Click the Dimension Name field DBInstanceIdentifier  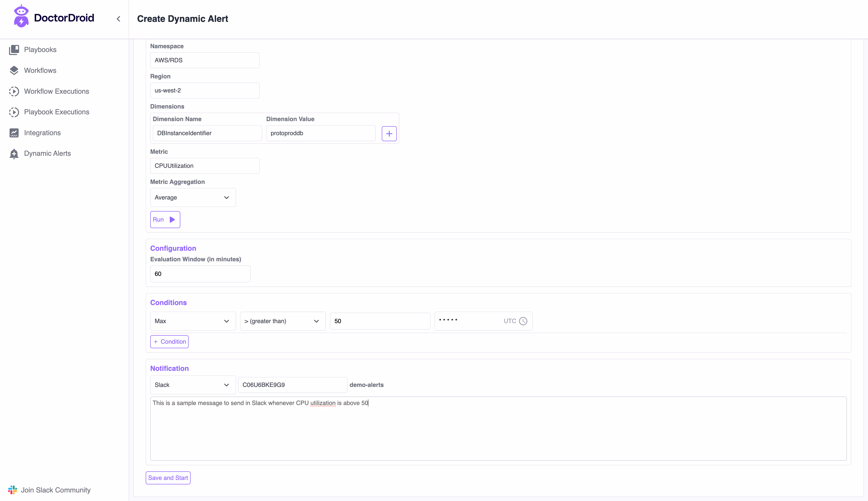tap(207, 133)
